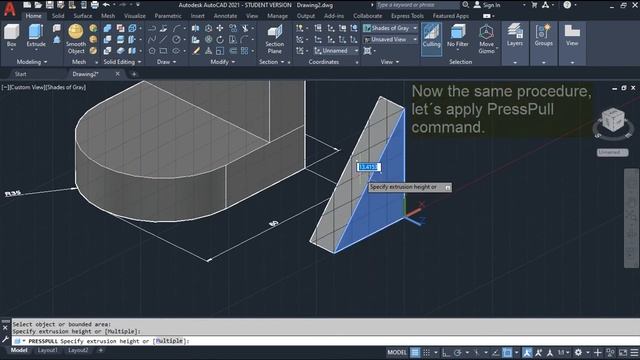Screen dimensions: 640x360
Task: Add a new drawing tab with plus
Action: (134, 74)
